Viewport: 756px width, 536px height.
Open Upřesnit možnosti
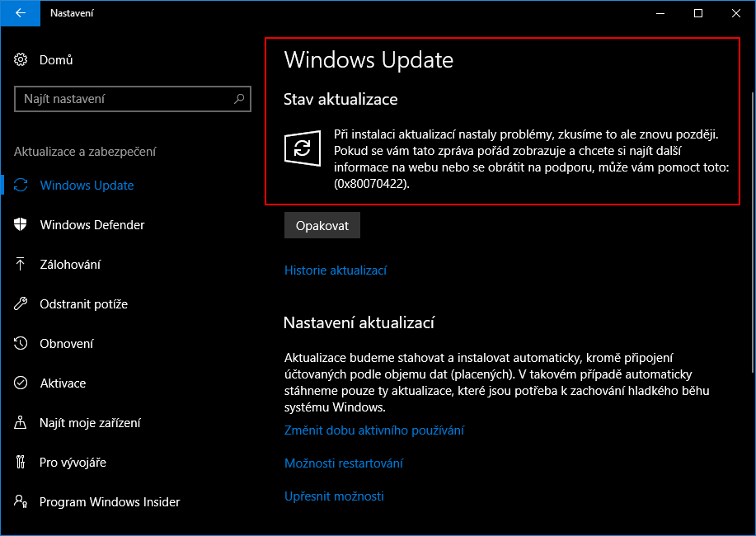(x=334, y=496)
